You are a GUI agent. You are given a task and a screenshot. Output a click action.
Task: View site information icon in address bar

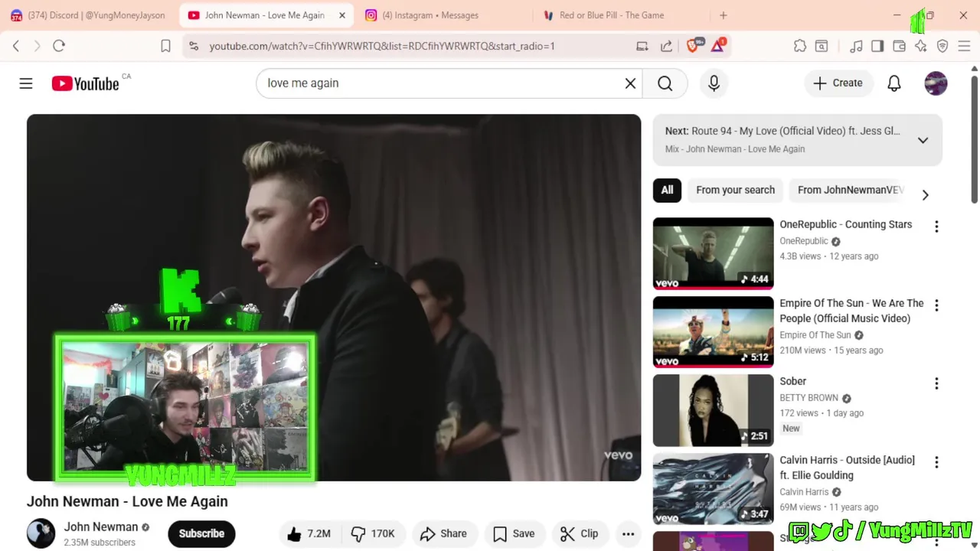coord(194,46)
